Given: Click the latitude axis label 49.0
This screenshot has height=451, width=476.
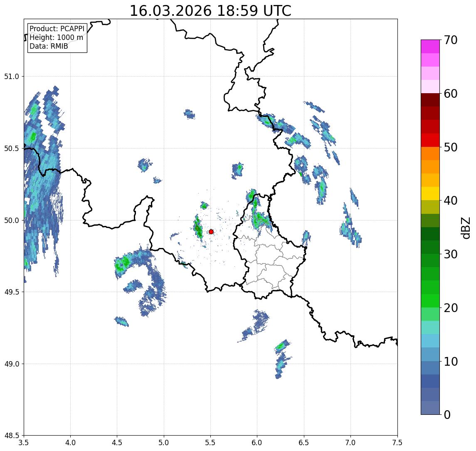Looking at the screenshot, I should (12, 364).
